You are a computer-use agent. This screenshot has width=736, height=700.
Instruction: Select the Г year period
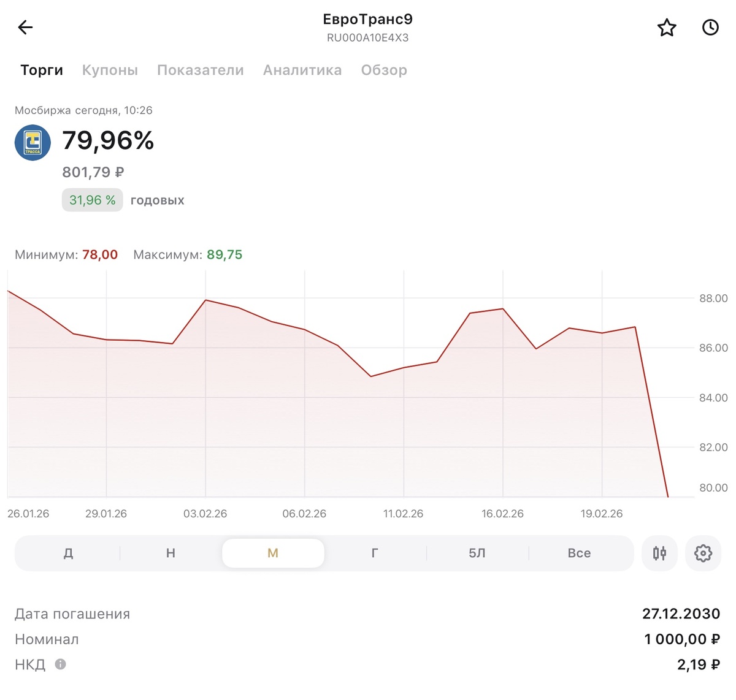[x=375, y=554]
